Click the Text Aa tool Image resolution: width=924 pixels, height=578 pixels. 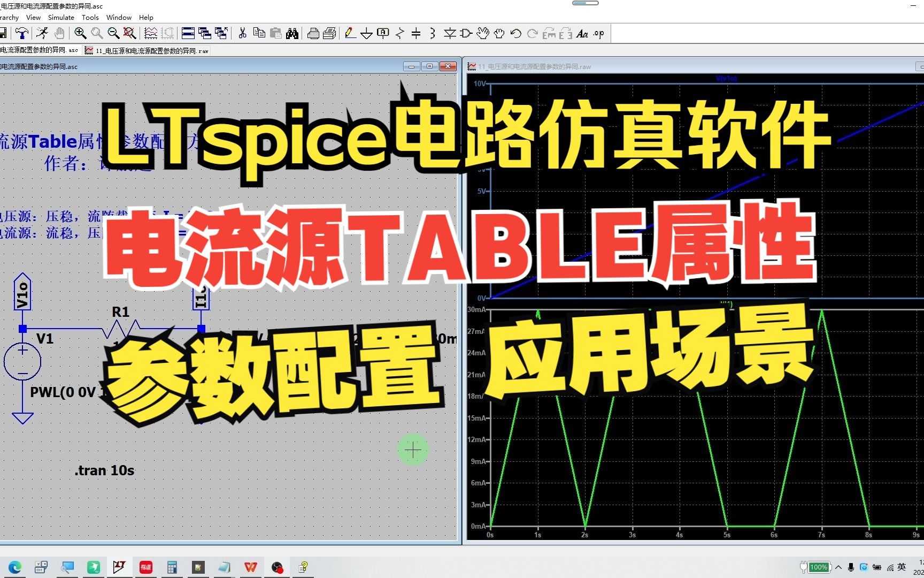click(x=582, y=34)
